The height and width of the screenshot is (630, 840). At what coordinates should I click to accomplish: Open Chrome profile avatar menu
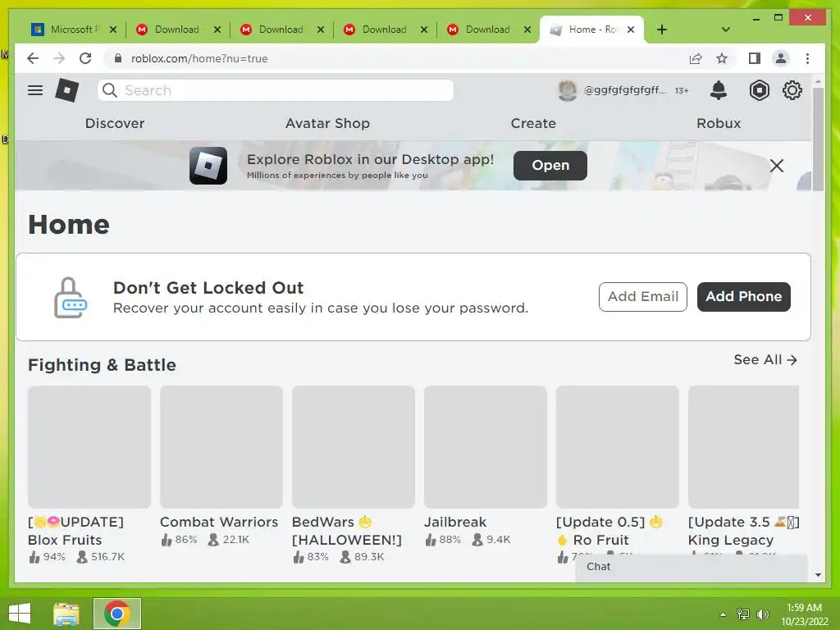tap(781, 58)
